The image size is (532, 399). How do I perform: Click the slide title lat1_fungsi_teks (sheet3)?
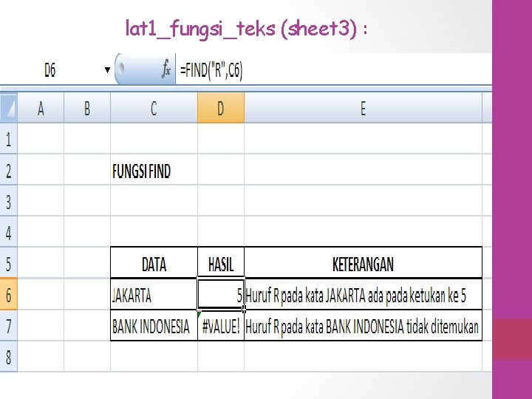(x=246, y=28)
